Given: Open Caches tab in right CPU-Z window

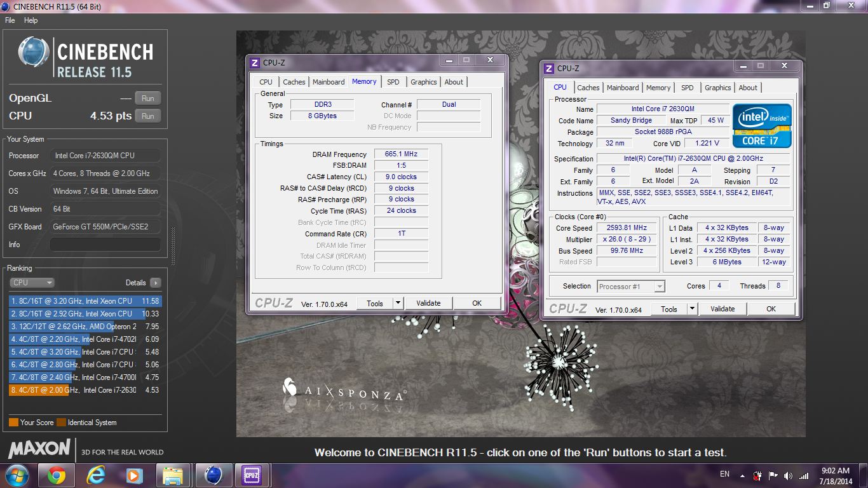Looking at the screenshot, I should pyautogui.click(x=588, y=88).
